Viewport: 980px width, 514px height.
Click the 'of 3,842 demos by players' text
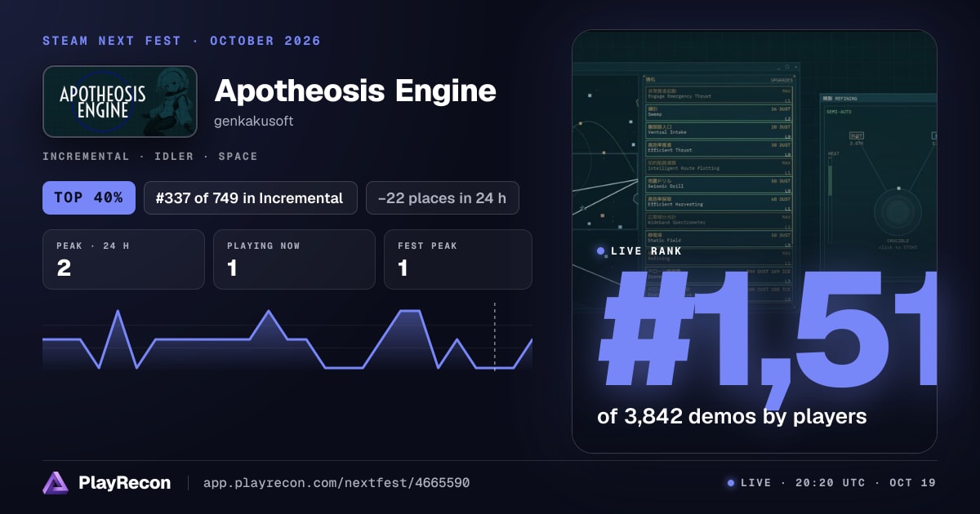[x=732, y=416]
